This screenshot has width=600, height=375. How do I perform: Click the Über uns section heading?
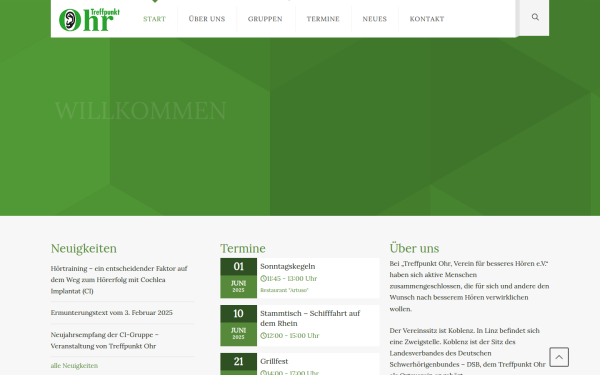coord(414,248)
